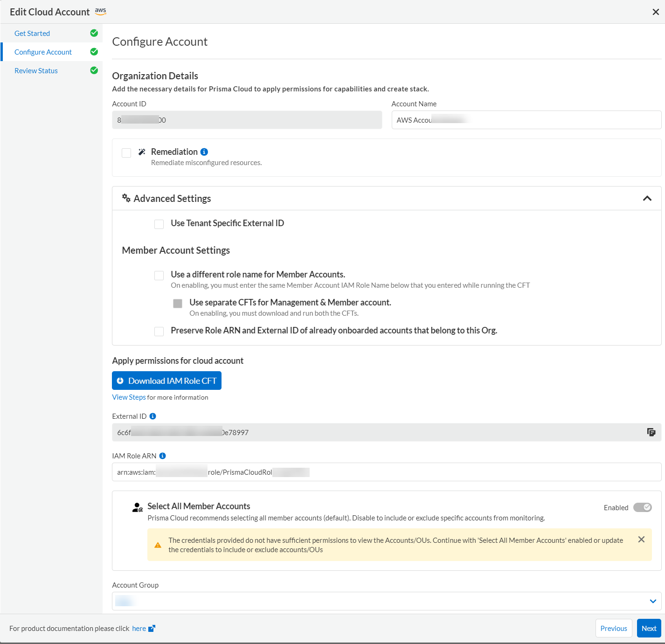665x644 pixels.
Task: Dismiss the insufficient permissions warning
Action: [x=641, y=539]
